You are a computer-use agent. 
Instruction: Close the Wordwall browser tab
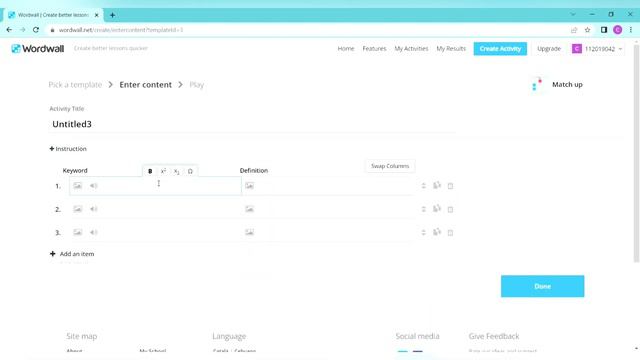(x=97, y=15)
